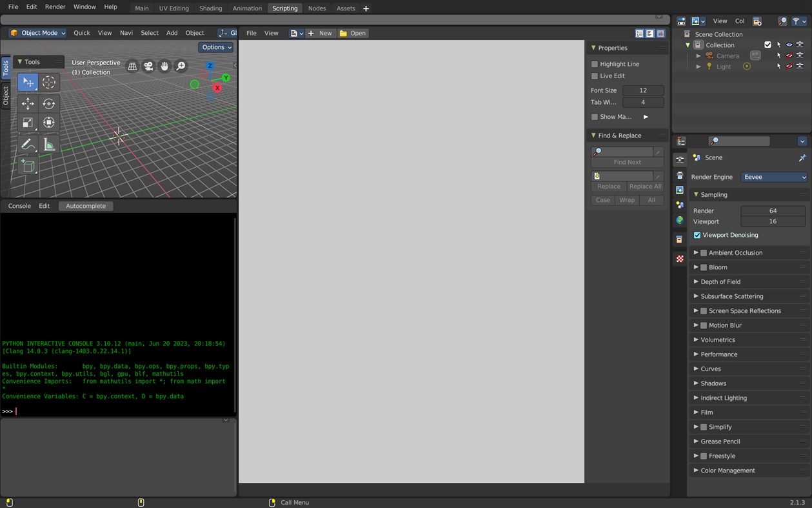Expand the Depth of Field panel
The width and height of the screenshot is (812, 508).
pos(749,282)
